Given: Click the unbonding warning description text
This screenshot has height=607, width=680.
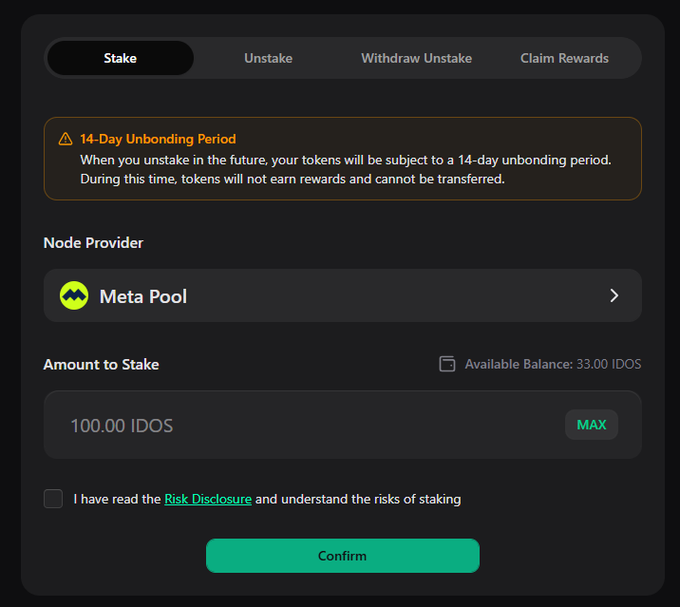Looking at the screenshot, I should [x=345, y=169].
